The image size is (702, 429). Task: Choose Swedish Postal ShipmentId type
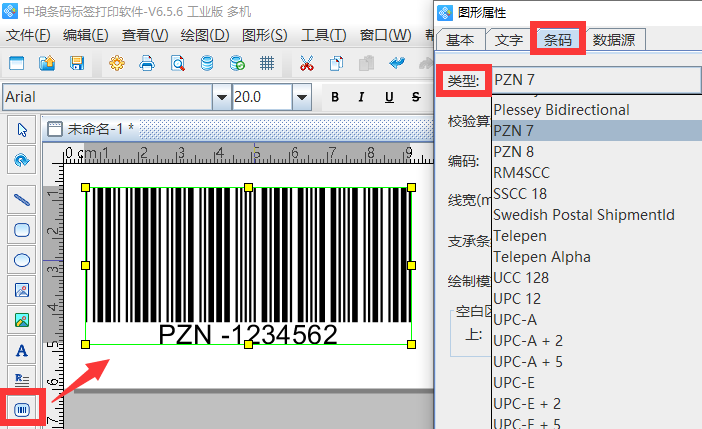click(596, 215)
